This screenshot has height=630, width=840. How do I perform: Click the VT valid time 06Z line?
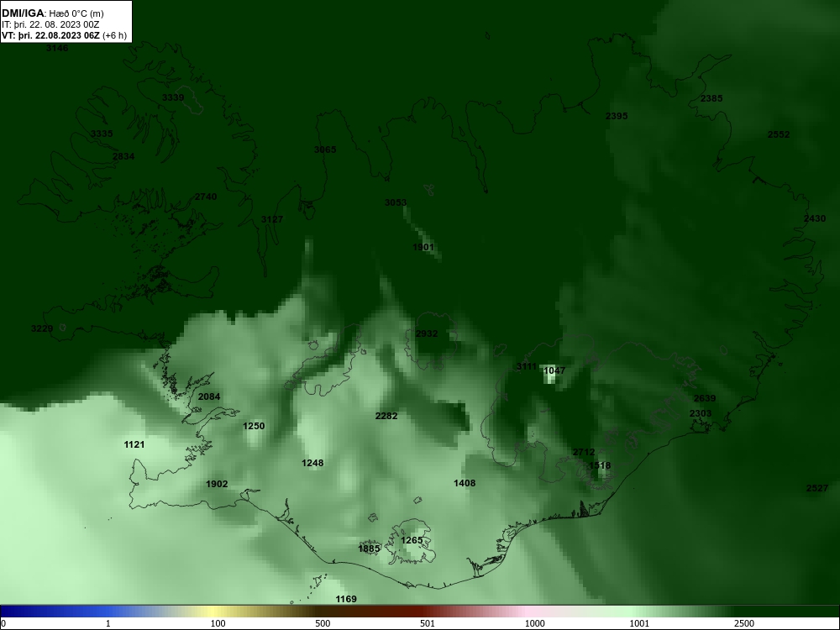(x=65, y=35)
